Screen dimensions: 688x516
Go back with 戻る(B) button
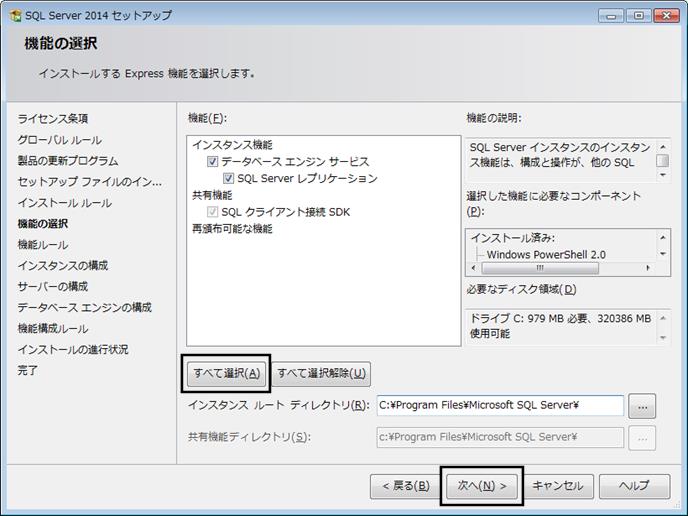click(406, 486)
